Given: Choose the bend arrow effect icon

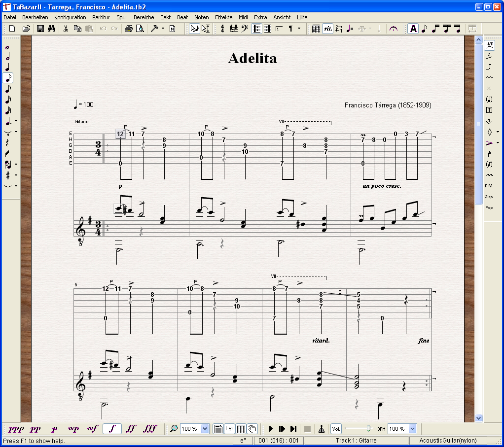Looking at the screenshot, I should tap(489, 67).
